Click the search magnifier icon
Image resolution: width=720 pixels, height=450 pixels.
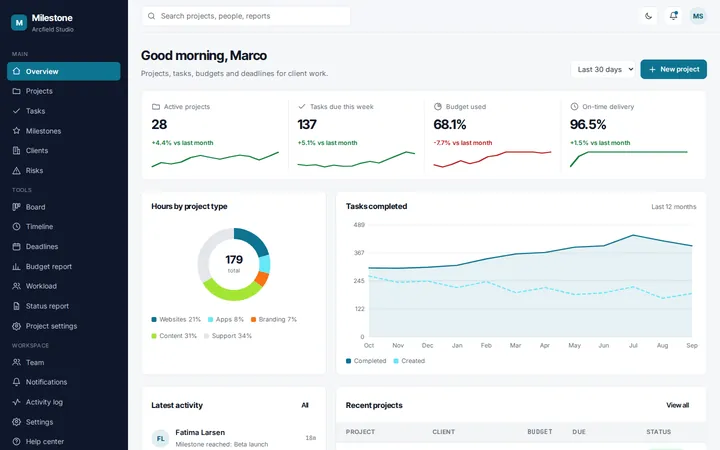click(151, 16)
